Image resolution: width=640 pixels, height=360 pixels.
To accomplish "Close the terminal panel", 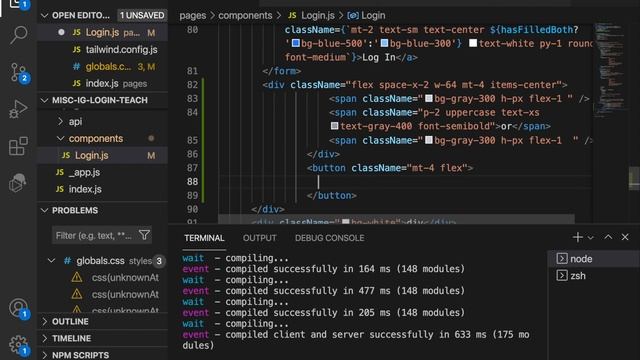I will (x=625, y=237).
